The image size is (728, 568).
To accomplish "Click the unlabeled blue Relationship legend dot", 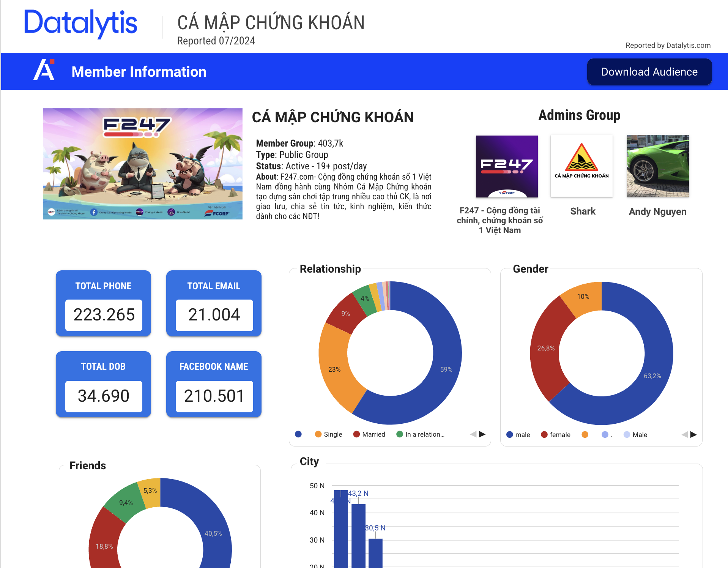I will coord(298,434).
